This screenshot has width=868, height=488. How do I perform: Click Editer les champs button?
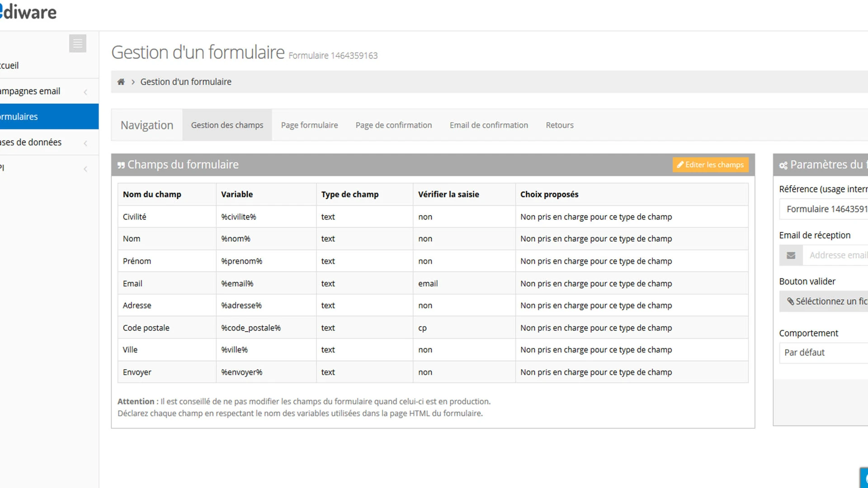(x=710, y=165)
